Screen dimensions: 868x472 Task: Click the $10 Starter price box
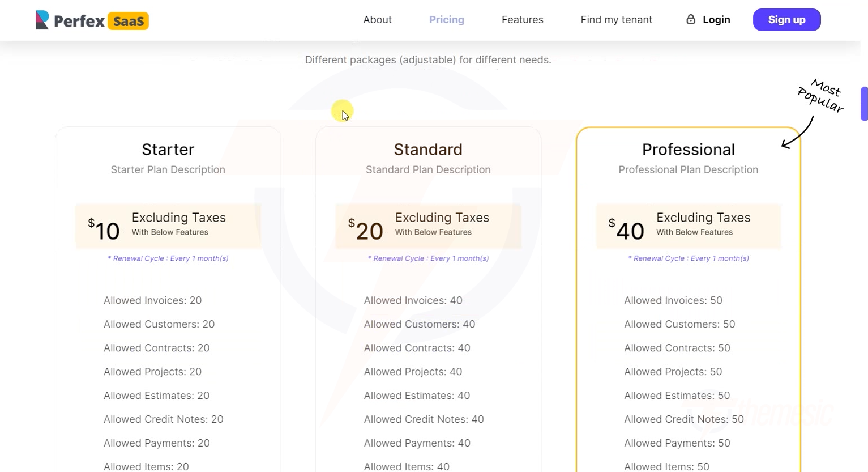[x=168, y=225]
